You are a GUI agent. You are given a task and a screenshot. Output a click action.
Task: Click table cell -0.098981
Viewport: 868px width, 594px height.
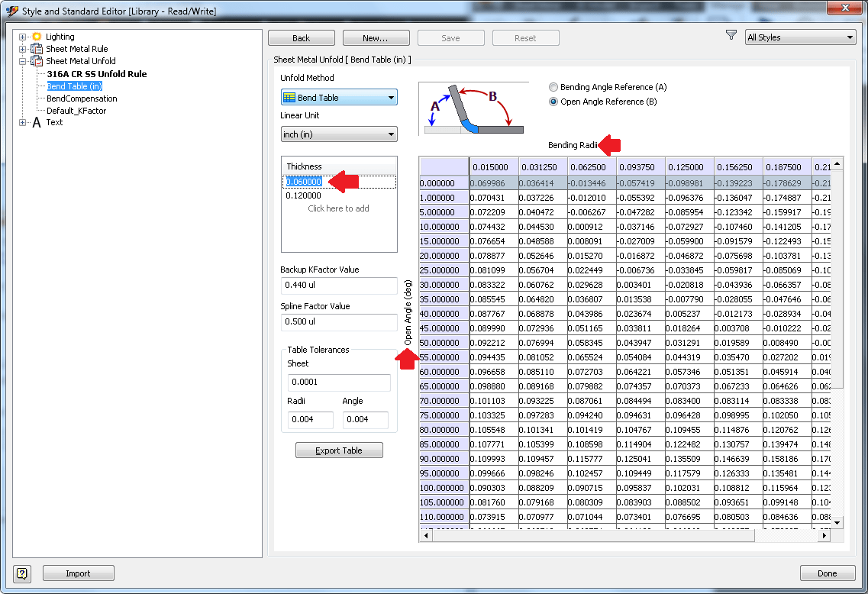689,182
